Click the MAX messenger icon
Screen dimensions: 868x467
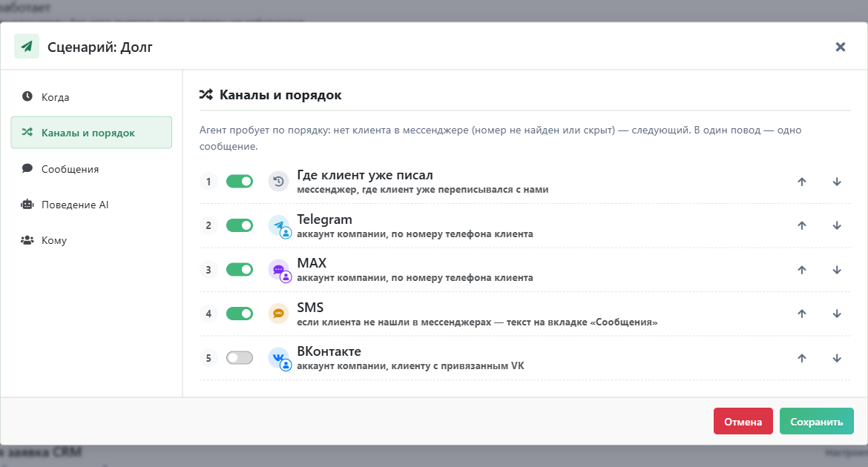[280, 271]
